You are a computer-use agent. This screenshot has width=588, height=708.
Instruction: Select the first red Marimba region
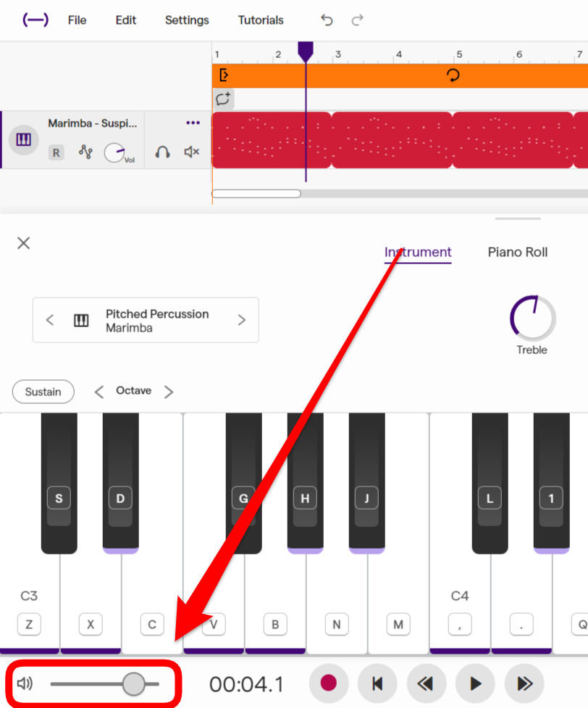click(x=272, y=140)
